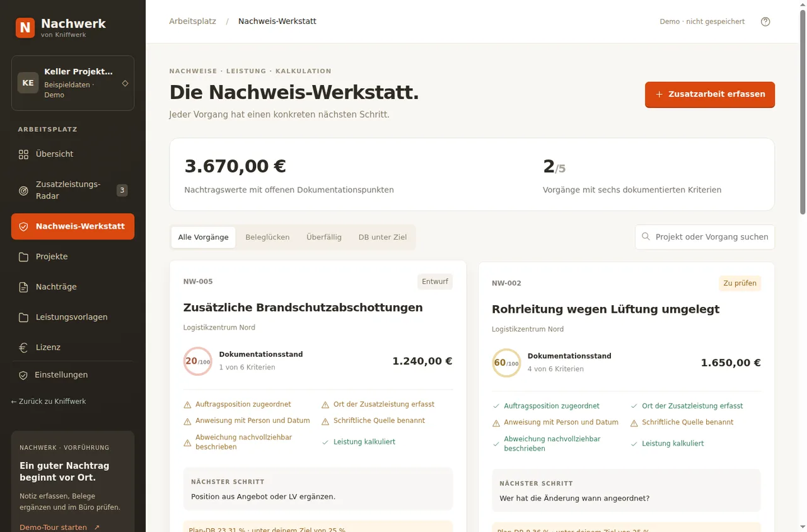Open Leistungsvorlagen in the sidebar
807x532 pixels.
[73, 317]
